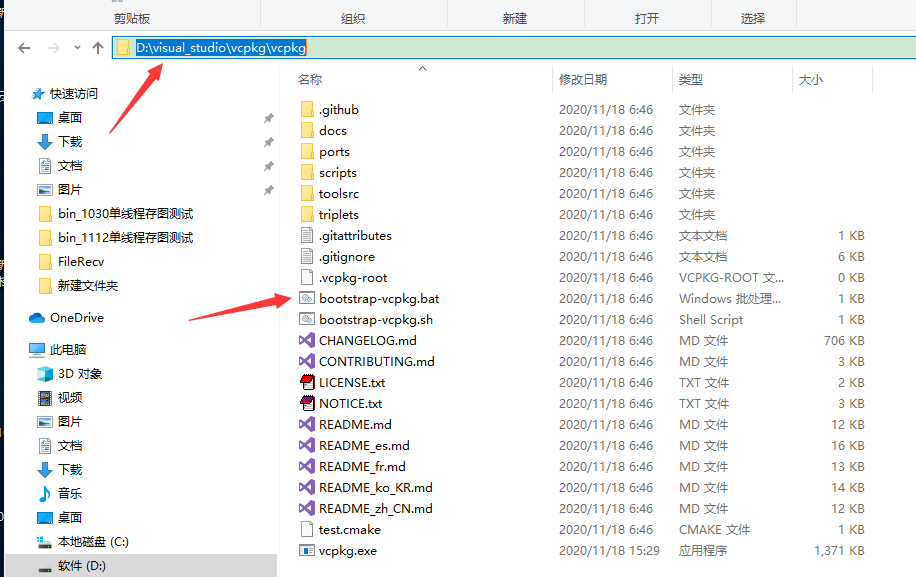Open 音乐 under This PC
Screen dimensions: 916x577
tap(70, 493)
